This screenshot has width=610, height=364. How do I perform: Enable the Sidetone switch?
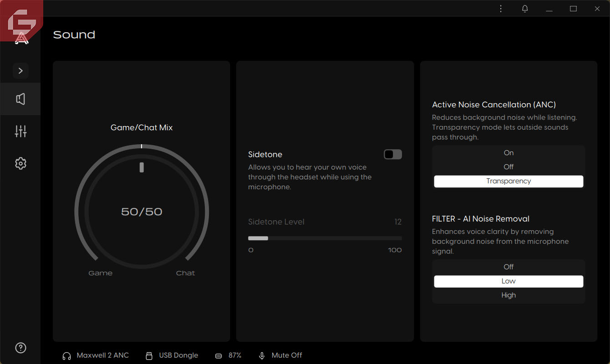tap(393, 154)
